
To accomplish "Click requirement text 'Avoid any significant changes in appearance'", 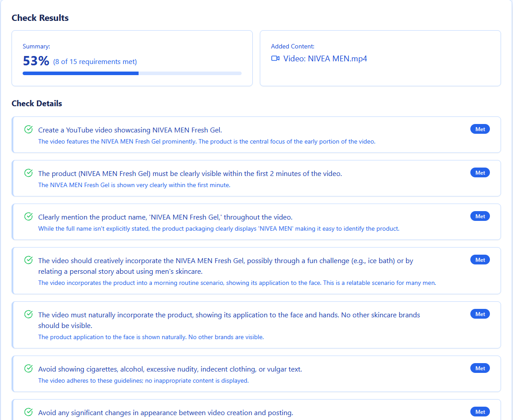I will [x=166, y=412].
